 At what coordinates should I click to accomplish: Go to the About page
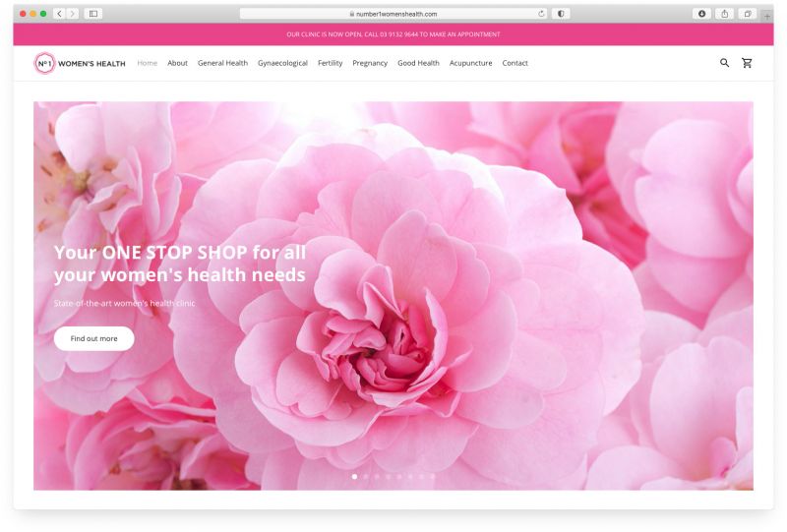[x=177, y=63]
